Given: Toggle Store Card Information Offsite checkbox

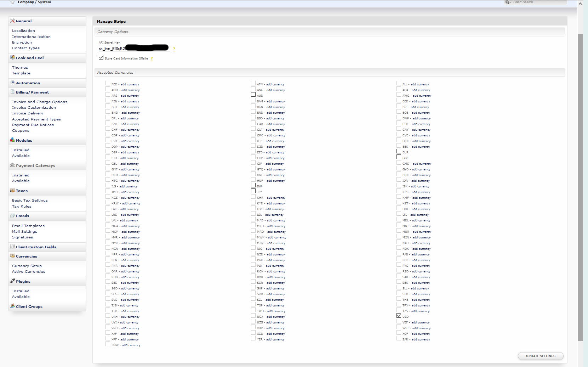Looking at the screenshot, I should (x=101, y=57).
